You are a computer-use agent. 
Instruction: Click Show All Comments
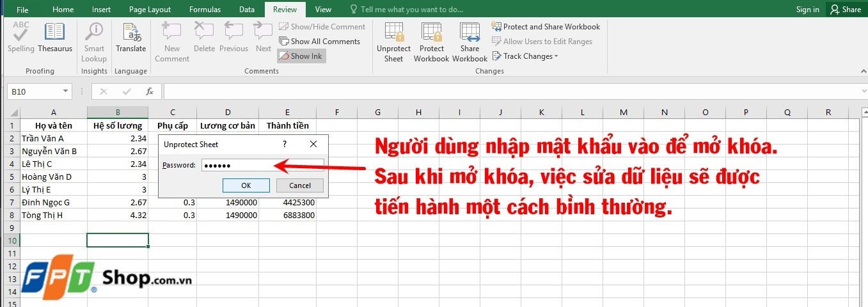tap(320, 42)
